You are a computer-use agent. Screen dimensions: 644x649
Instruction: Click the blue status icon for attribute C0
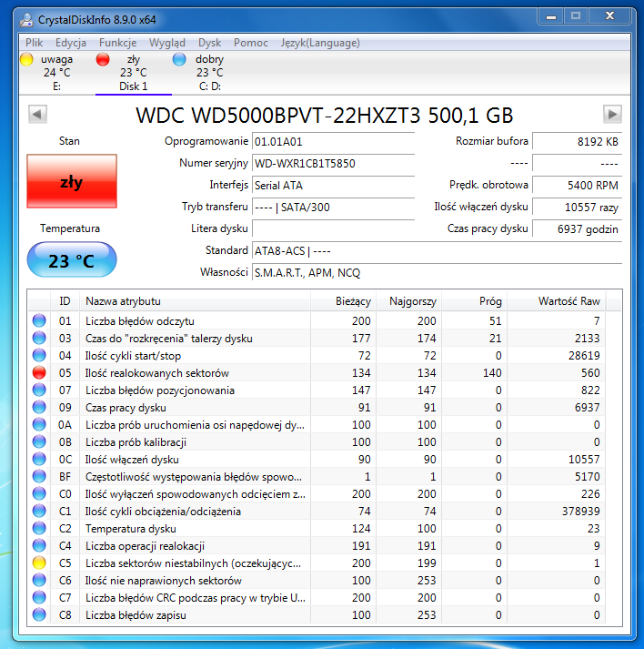point(39,493)
